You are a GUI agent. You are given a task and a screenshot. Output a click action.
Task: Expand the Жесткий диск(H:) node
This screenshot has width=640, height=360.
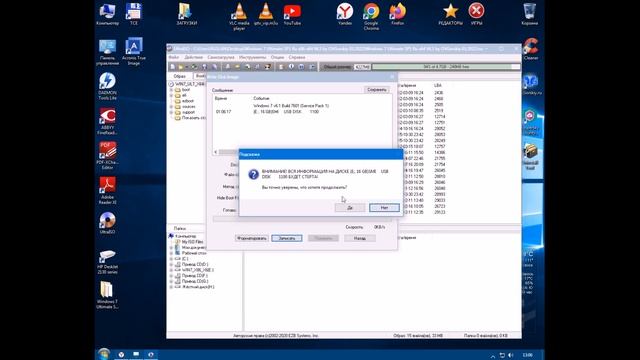[171, 287]
